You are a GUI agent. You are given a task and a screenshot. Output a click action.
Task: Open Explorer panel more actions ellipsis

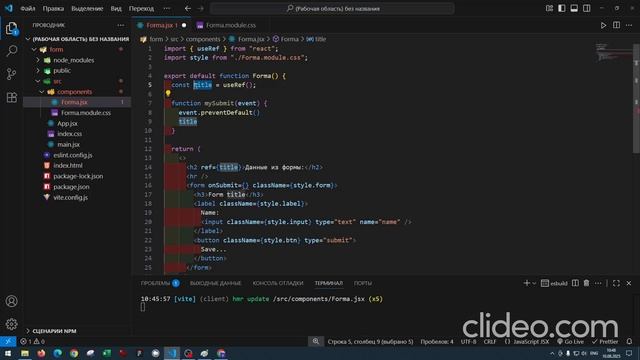[120, 25]
